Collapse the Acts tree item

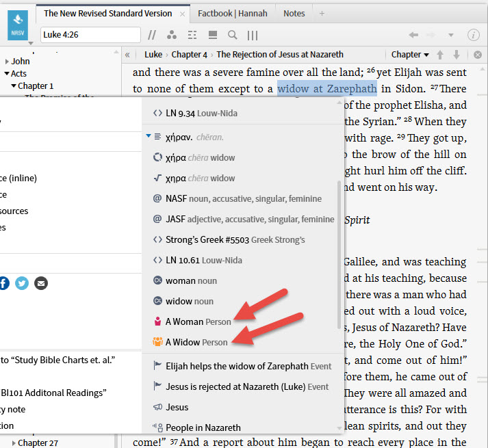7,73
